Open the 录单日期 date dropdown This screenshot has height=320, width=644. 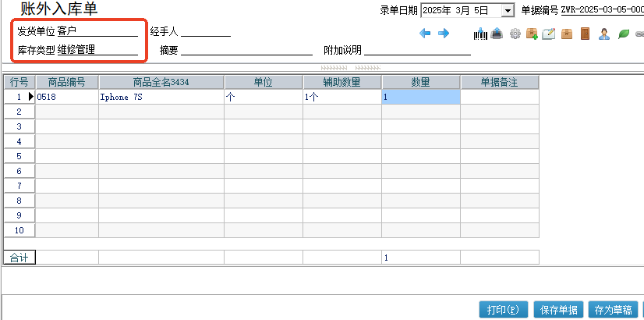tap(508, 10)
